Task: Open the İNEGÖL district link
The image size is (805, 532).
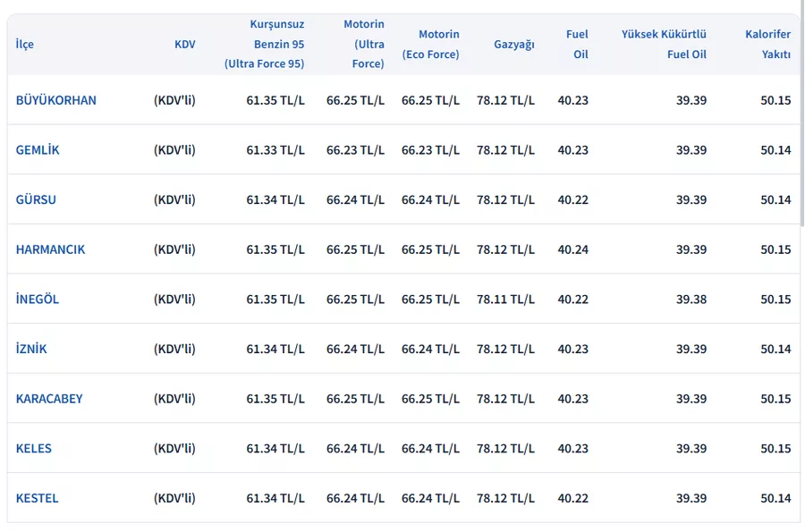Action: tap(38, 300)
